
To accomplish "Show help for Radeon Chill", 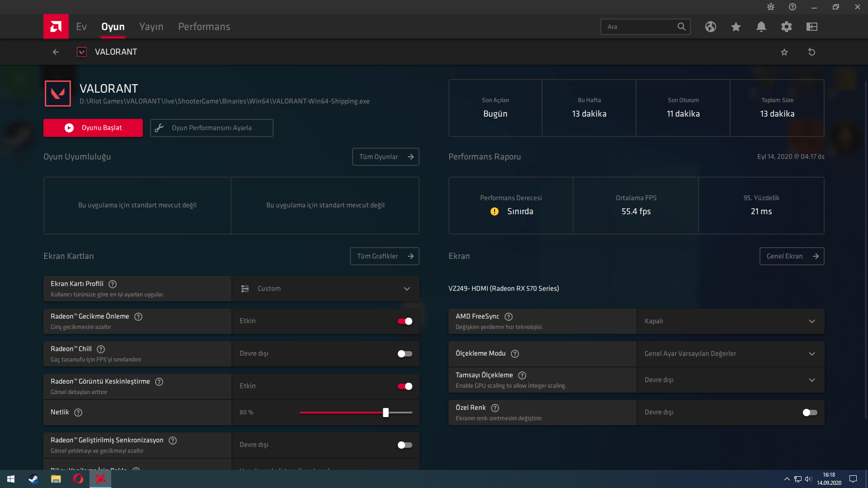I will pos(101,349).
